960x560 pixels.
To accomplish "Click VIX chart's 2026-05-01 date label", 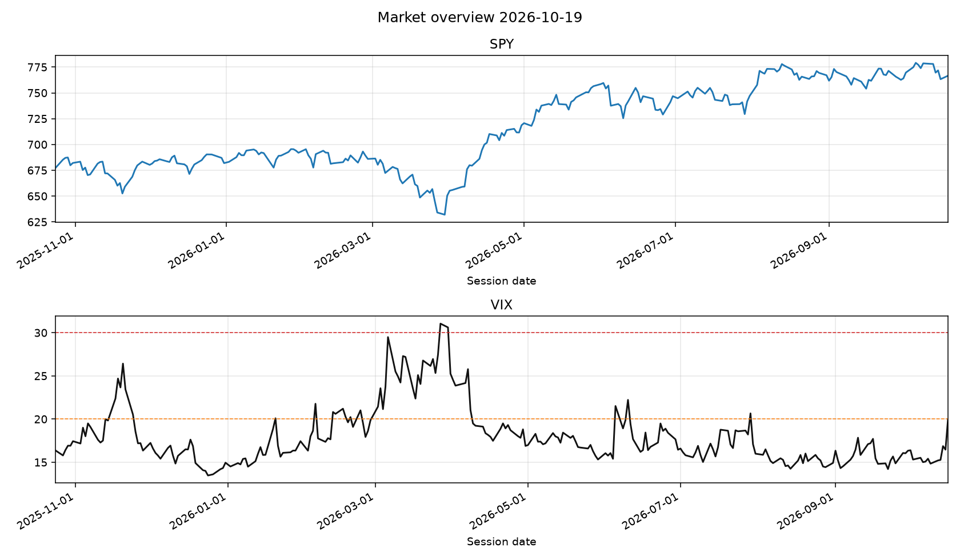I will tap(499, 510).
